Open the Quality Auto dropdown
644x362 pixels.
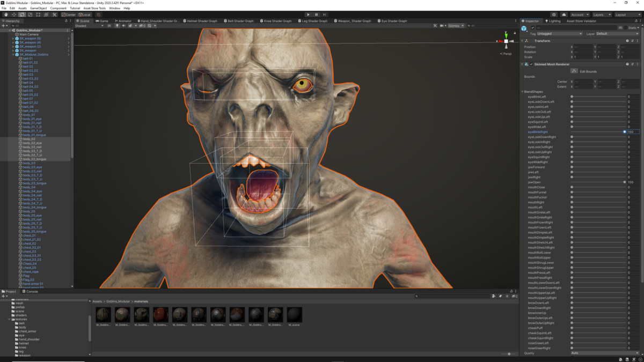605,353
